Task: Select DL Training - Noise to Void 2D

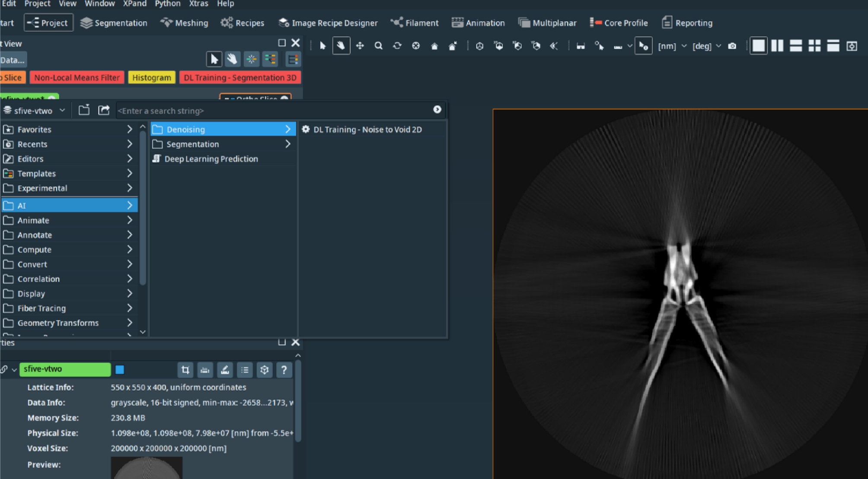Action: 367,130
